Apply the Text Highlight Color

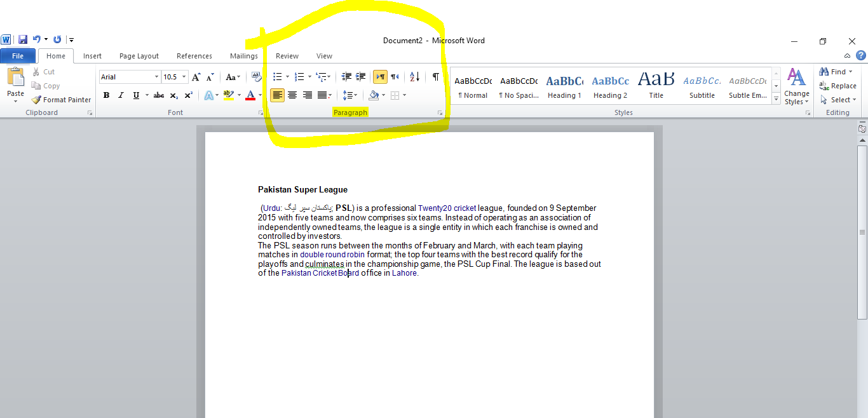(x=229, y=95)
